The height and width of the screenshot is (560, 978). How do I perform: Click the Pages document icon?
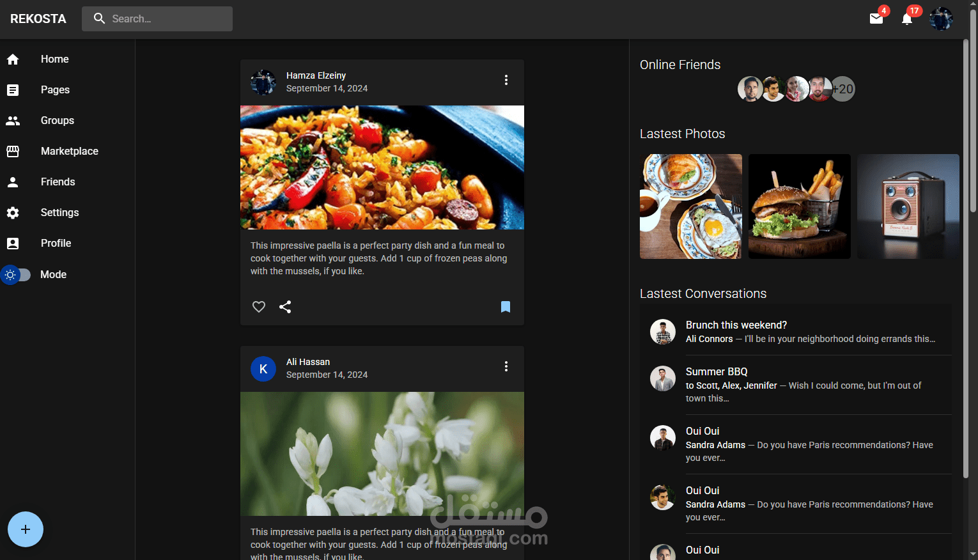coord(13,90)
